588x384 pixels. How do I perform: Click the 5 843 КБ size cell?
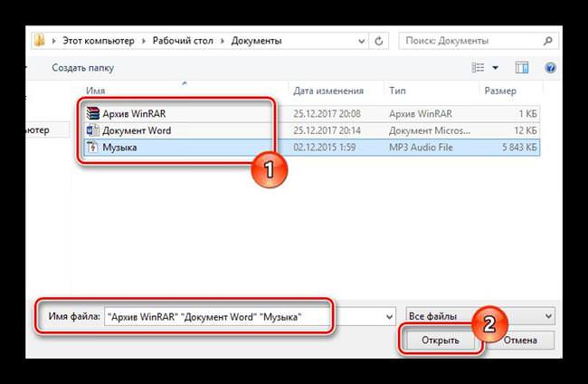519,147
